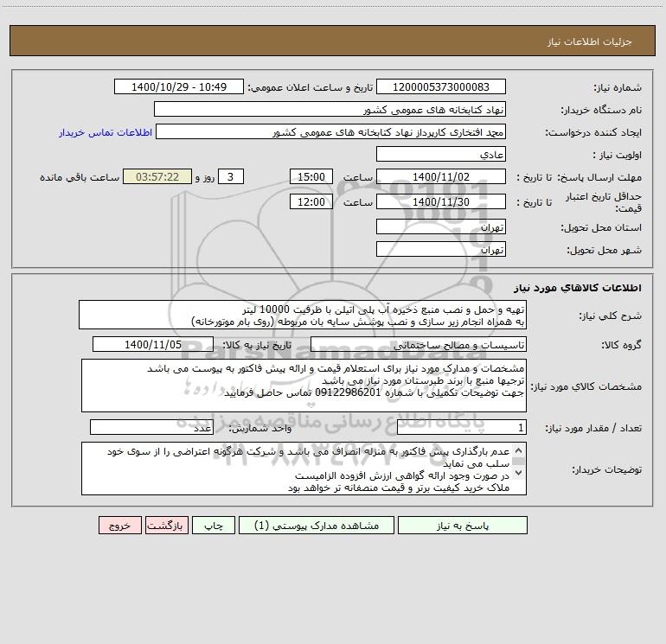Click the section title اطلاعات کالاهای مورد نیاز
Screen dimensions: 666x644
pos(578,288)
